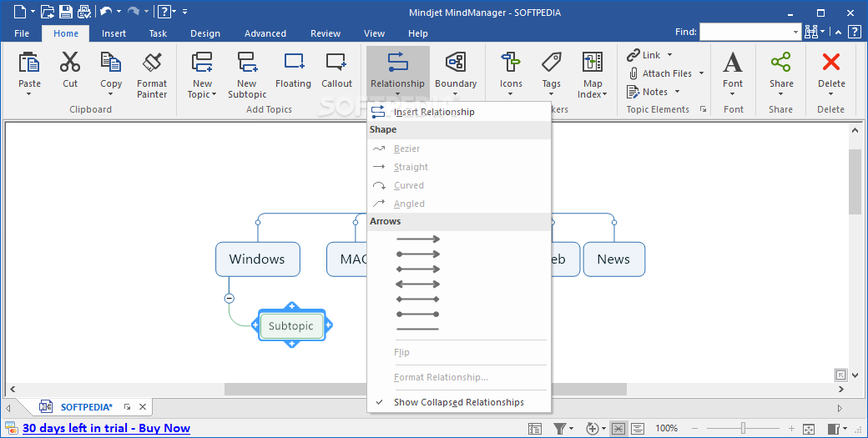The width and height of the screenshot is (868, 438).
Task: Click the New document icon in title bar
Action: pyautogui.click(x=19, y=11)
